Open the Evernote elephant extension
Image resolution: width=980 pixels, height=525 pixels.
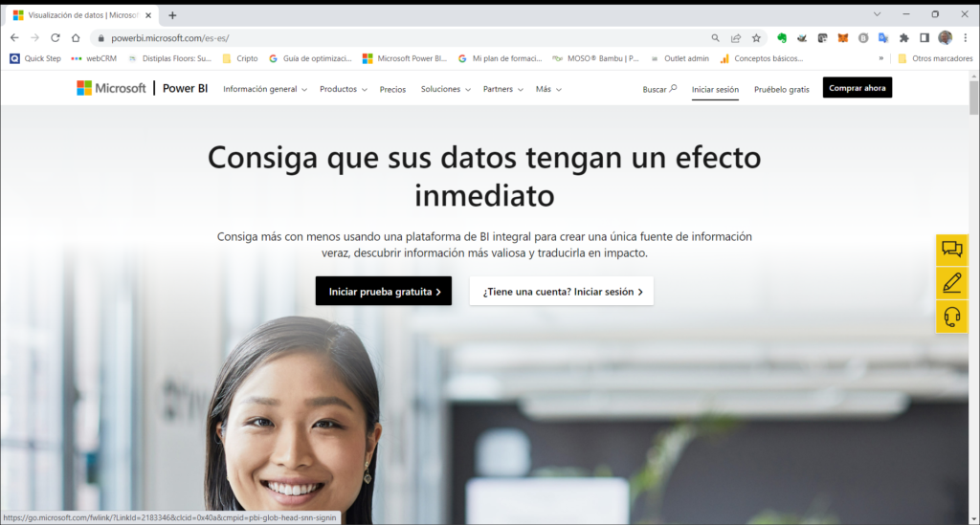click(781, 38)
